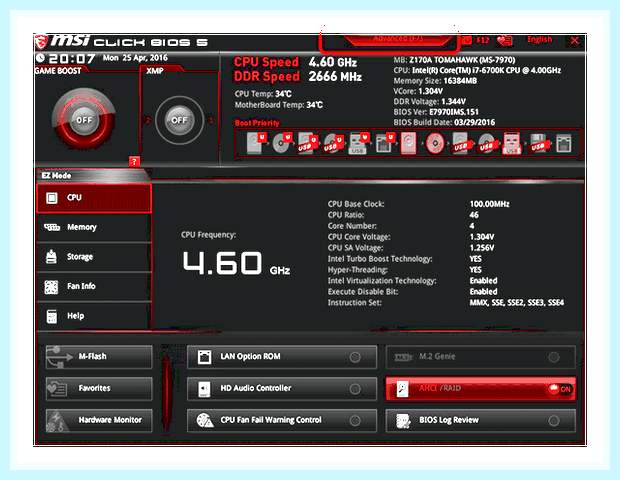Toggle M.2 Genie option

[x=480, y=357]
